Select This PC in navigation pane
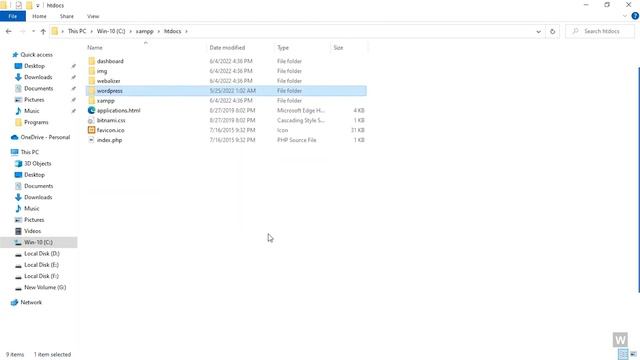Screen dimensions: 640x360 (29, 152)
